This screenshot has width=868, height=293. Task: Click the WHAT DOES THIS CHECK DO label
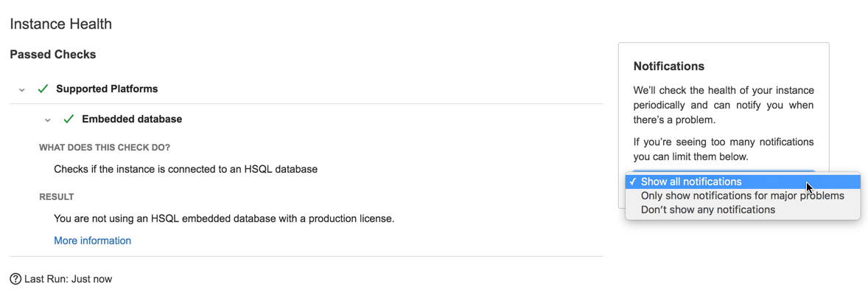[x=105, y=148]
